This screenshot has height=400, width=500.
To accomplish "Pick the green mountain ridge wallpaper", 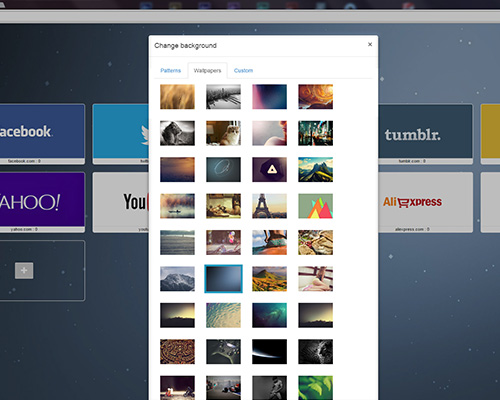I will point(315,169).
